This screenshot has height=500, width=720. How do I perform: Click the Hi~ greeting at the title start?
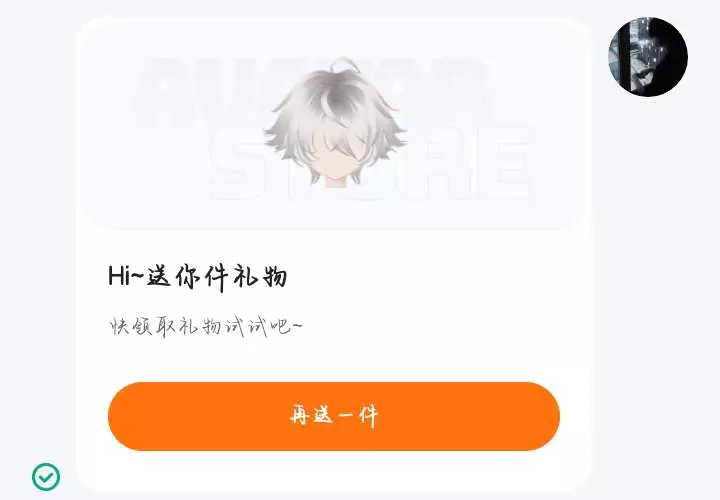(126, 276)
